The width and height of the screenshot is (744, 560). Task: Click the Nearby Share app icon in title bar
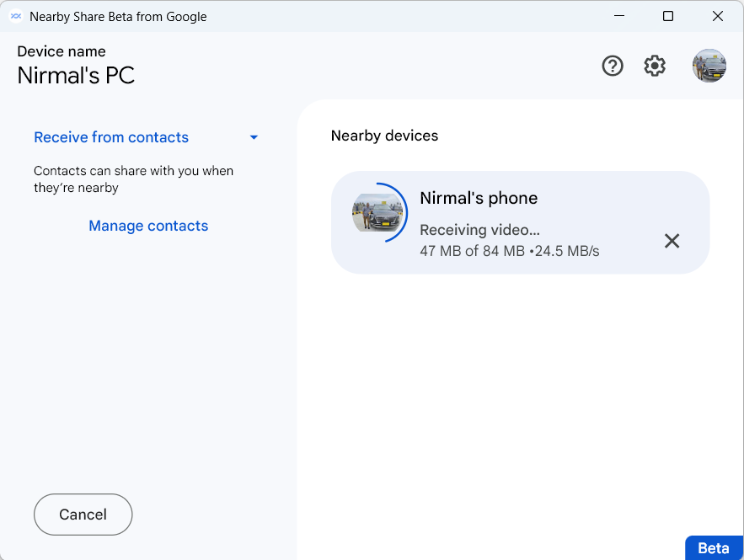tap(16, 17)
